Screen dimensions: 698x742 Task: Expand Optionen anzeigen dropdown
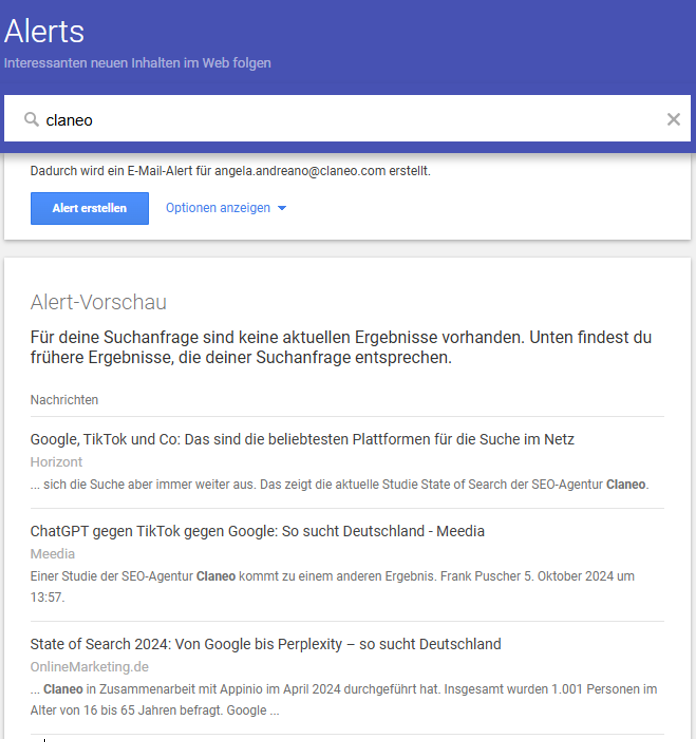pyautogui.click(x=226, y=208)
